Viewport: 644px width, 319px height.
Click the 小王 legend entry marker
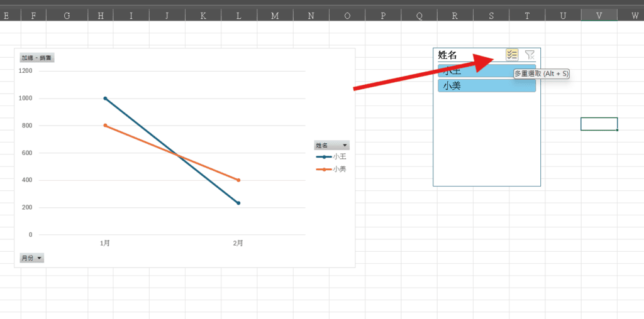pos(324,157)
